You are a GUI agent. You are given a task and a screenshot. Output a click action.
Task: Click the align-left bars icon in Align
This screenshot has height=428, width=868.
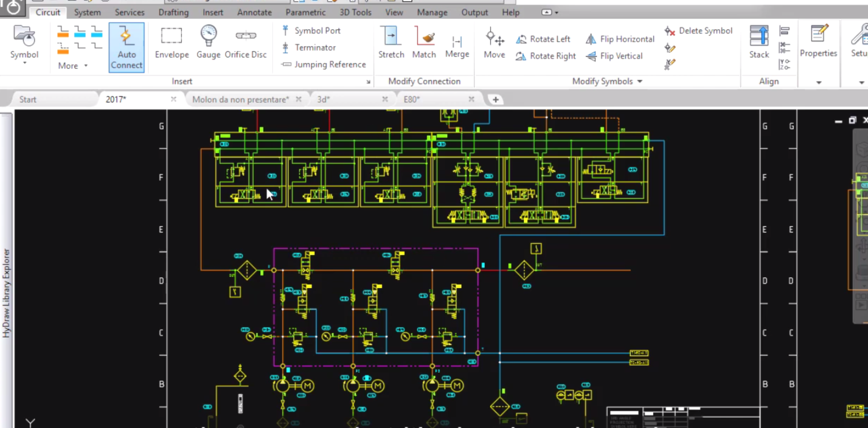click(784, 31)
